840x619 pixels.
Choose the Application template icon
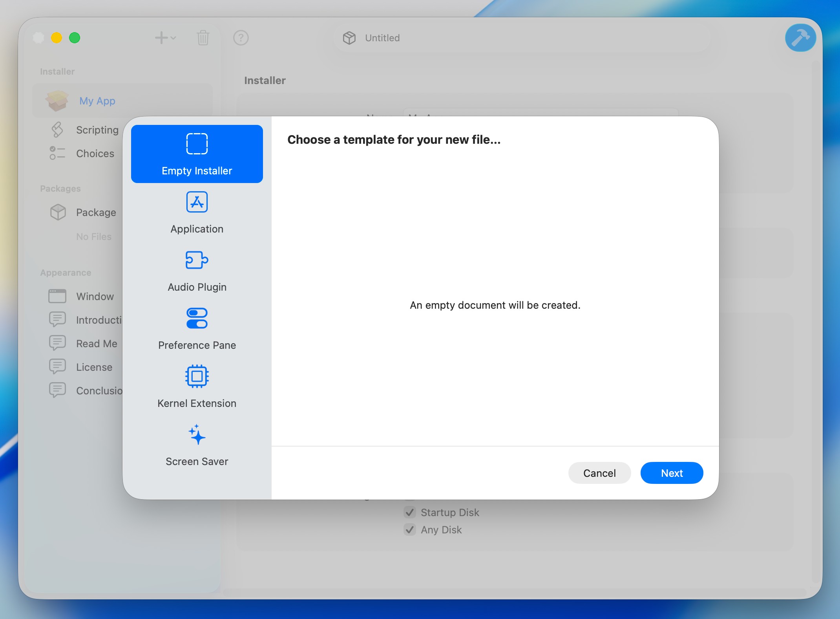coord(197,202)
